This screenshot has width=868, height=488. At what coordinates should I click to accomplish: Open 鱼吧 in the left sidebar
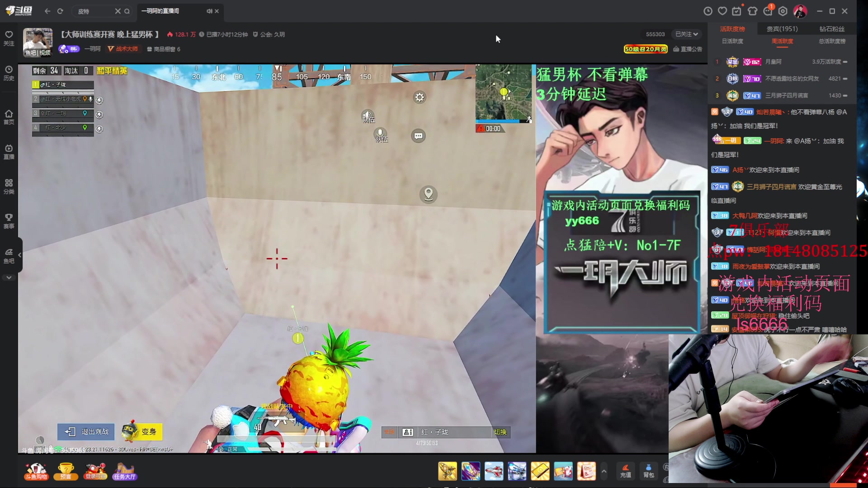pos(9,256)
